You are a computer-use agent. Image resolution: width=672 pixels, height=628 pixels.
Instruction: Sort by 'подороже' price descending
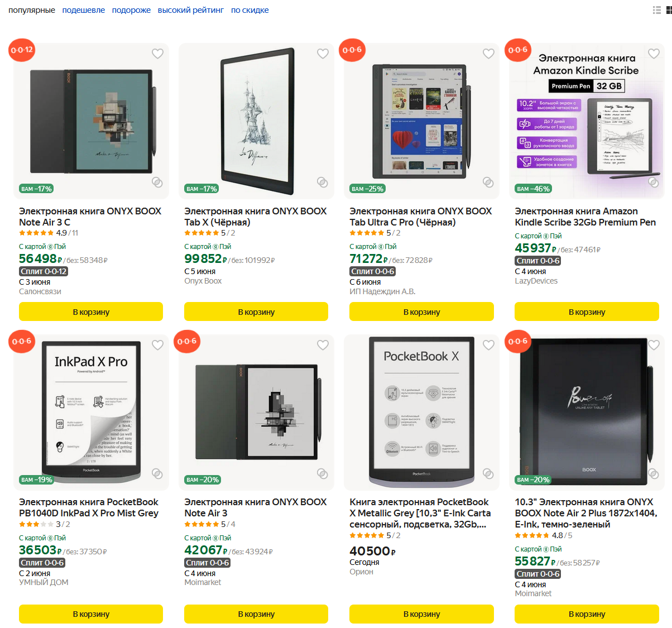coord(131,10)
